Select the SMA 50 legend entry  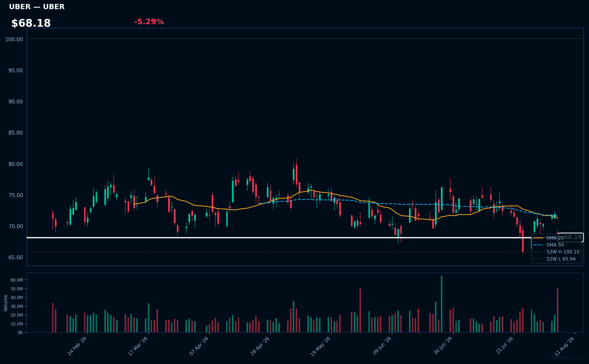coord(555,245)
